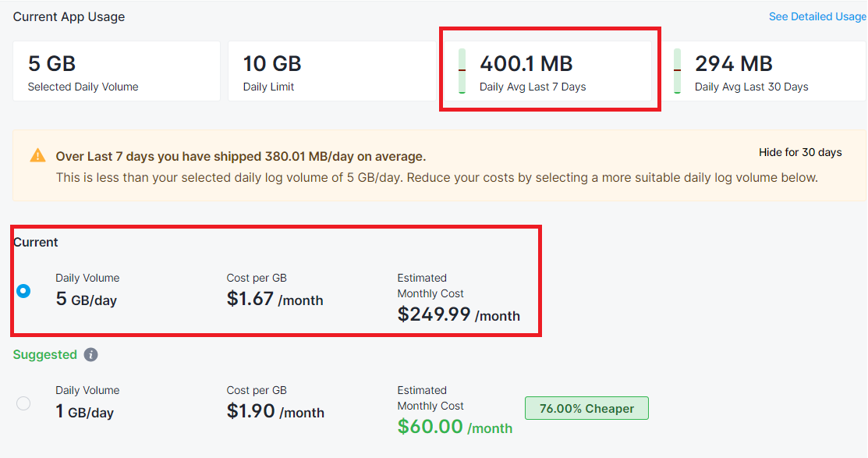868x458 pixels.
Task: Click Hide for 30 days
Action: (x=800, y=152)
